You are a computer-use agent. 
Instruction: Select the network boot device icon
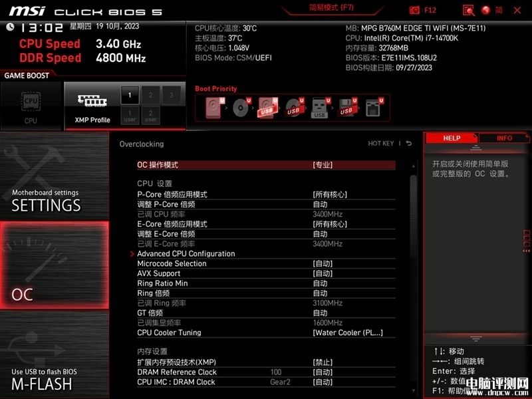coord(373,108)
